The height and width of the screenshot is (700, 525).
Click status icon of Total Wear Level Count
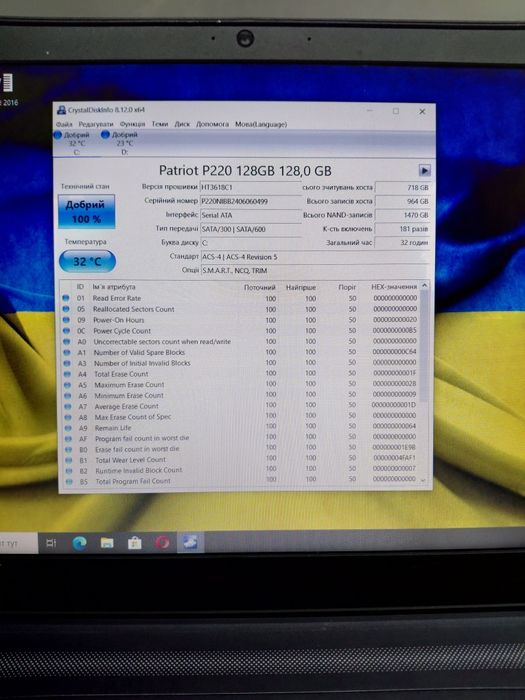[69, 460]
